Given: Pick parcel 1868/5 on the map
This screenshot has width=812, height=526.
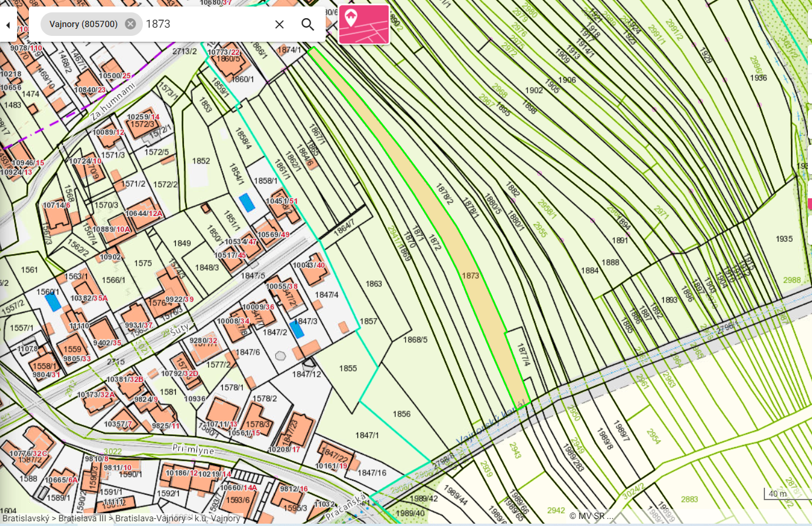Looking at the screenshot, I should coord(415,339).
